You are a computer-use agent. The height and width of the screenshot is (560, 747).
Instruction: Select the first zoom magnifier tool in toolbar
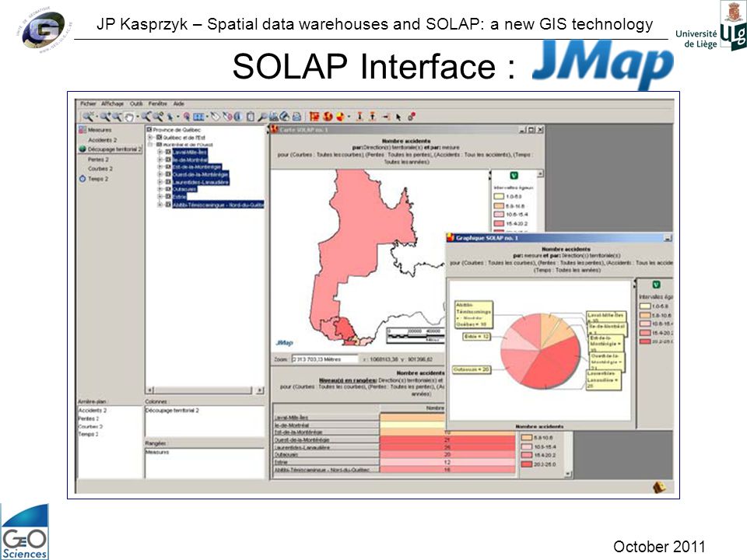(88, 117)
